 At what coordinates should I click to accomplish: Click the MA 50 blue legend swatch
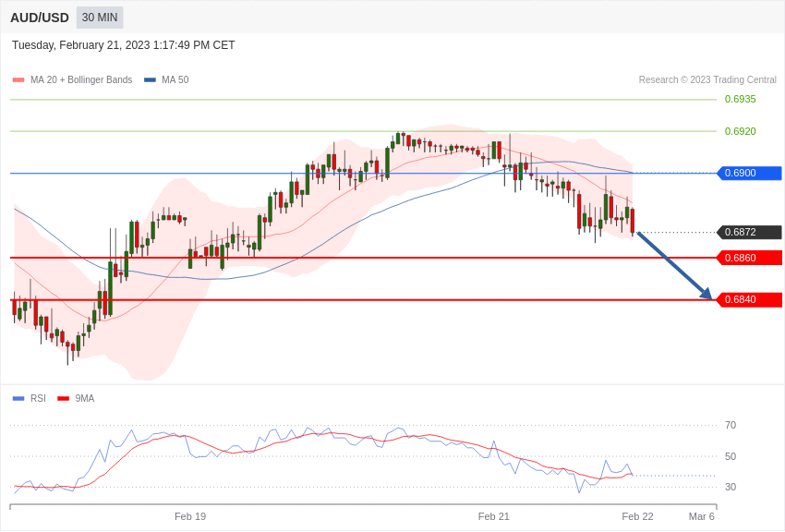click(x=150, y=80)
